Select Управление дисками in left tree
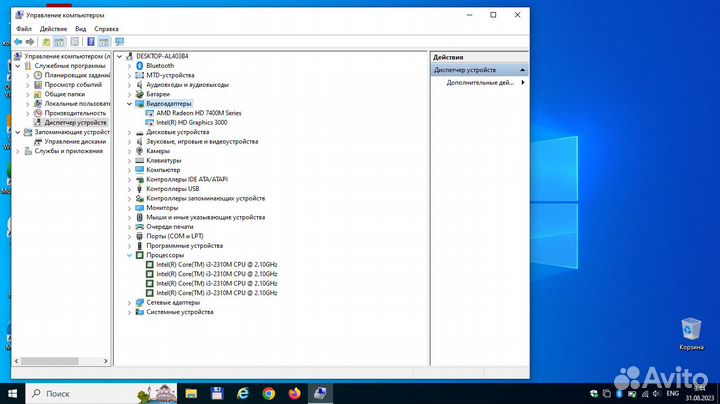The image size is (720, 404). [75, 141]
